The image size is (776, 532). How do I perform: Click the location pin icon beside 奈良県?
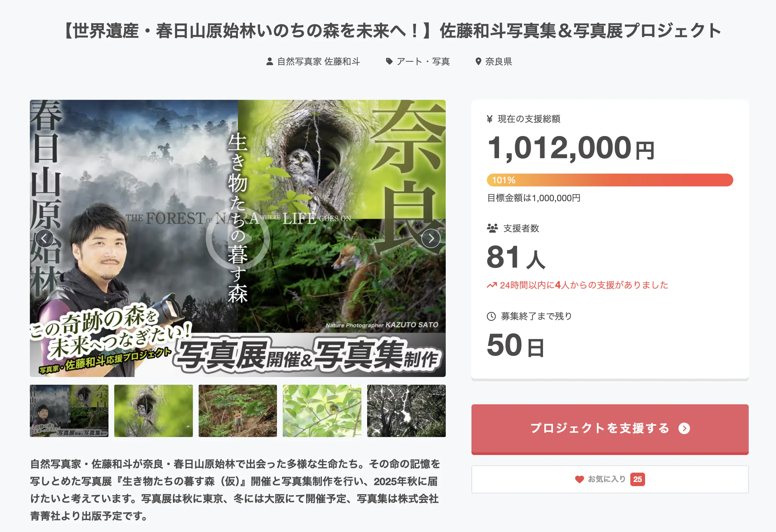point(478,61)
